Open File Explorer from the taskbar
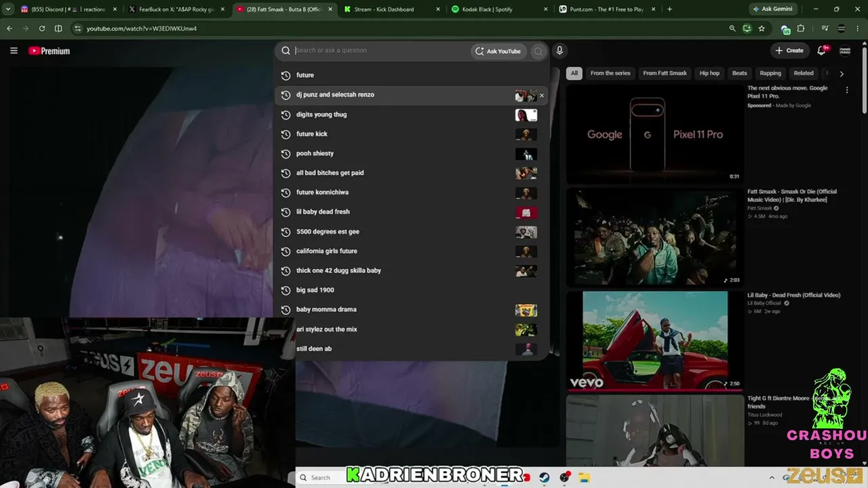Image resolution: width=868 pixels, height=488 pixels. click(x=584, y=477)
